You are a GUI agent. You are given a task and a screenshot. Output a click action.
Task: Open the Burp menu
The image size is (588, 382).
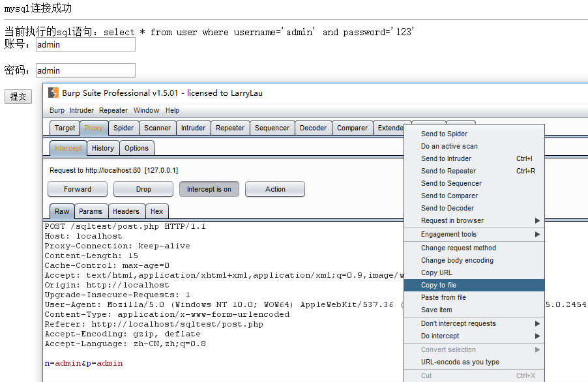57,110
